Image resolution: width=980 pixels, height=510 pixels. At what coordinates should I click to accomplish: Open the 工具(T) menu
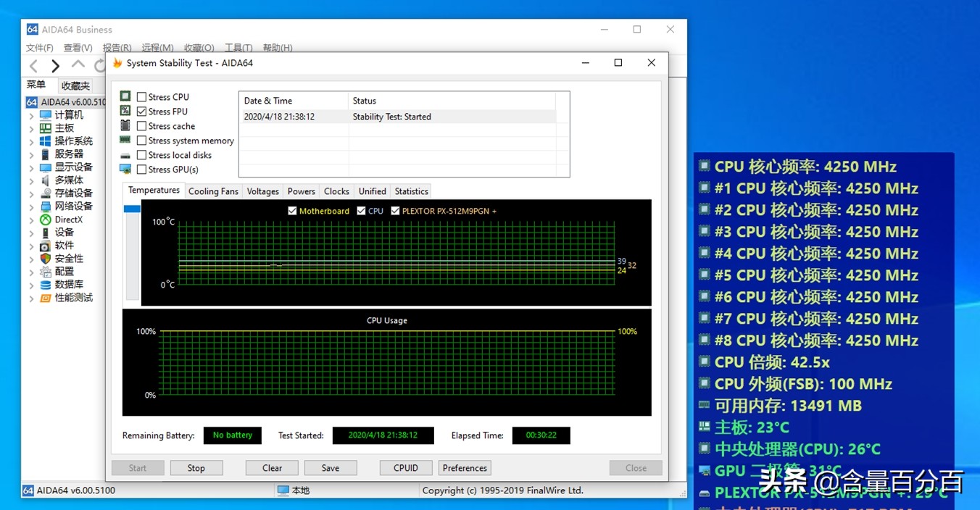237,47
